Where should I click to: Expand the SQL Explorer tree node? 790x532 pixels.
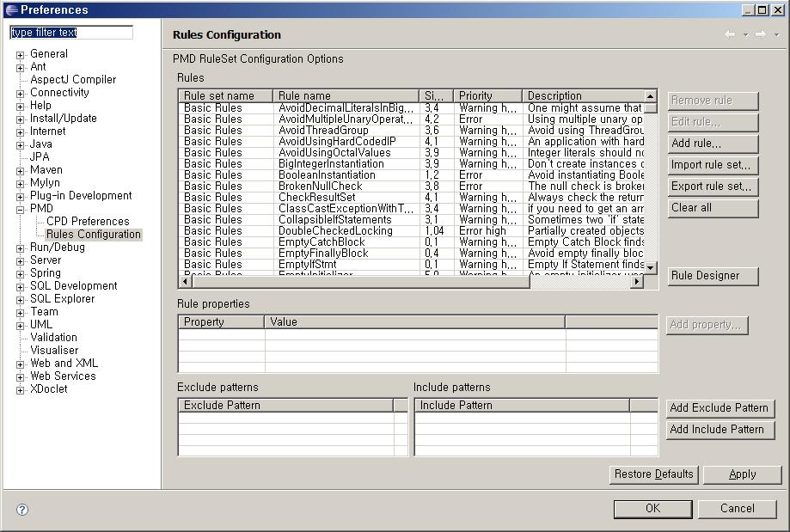point(20,300)
